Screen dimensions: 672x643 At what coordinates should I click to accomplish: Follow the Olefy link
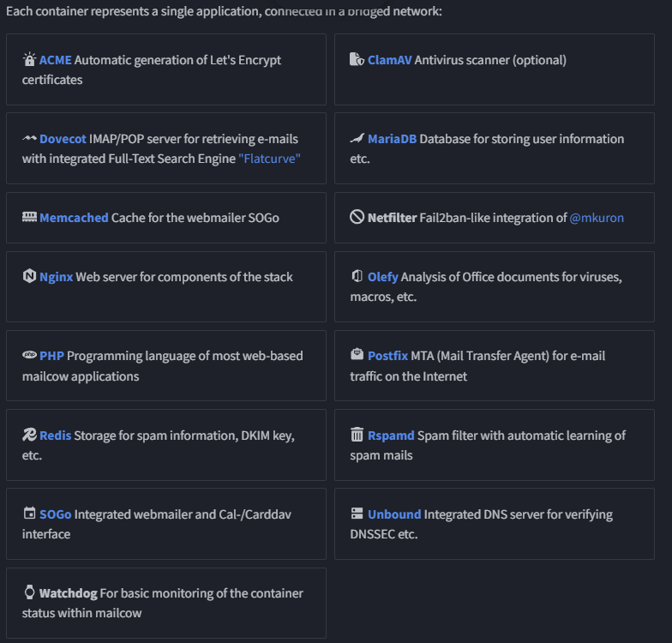pyautogui.click(x=382, y=277)
